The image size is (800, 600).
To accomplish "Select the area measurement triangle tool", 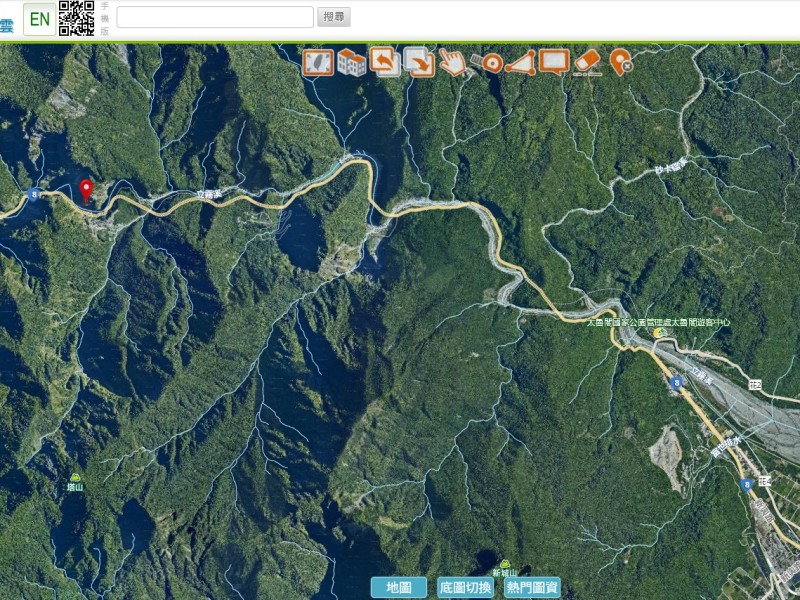I will [520, 63].
